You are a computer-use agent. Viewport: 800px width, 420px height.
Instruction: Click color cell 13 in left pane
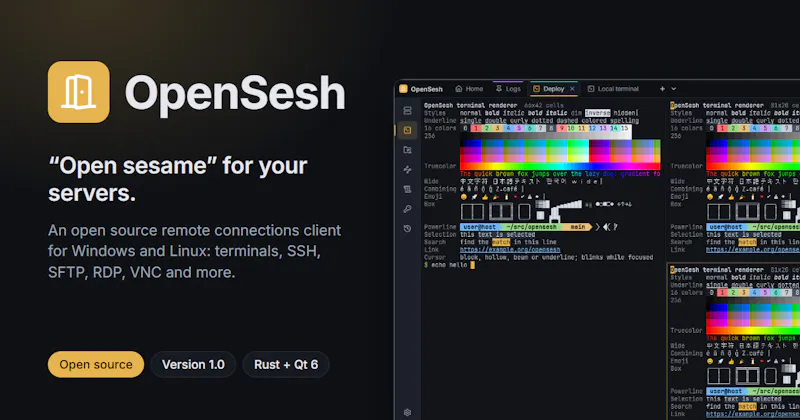(603, 128)
